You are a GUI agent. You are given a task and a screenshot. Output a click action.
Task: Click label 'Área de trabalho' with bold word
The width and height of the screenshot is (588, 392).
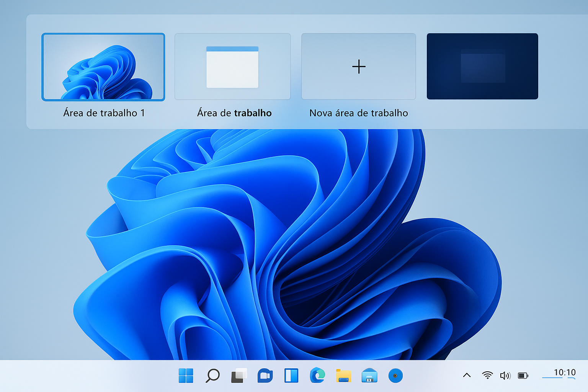pos(234,113)
